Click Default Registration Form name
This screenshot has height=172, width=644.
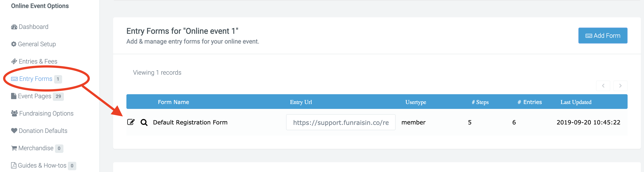point(190,122)
